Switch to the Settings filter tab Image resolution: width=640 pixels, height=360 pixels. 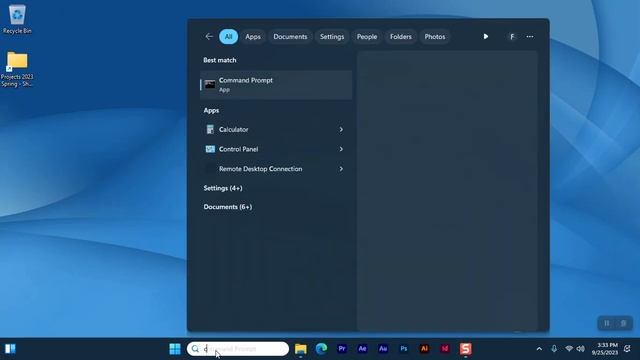click(x=332, y=37)
